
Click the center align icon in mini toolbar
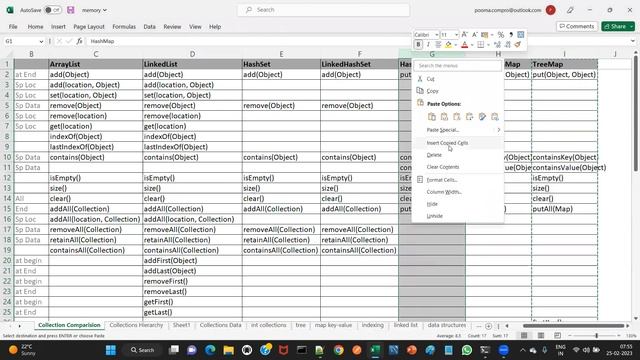(438, 44)
